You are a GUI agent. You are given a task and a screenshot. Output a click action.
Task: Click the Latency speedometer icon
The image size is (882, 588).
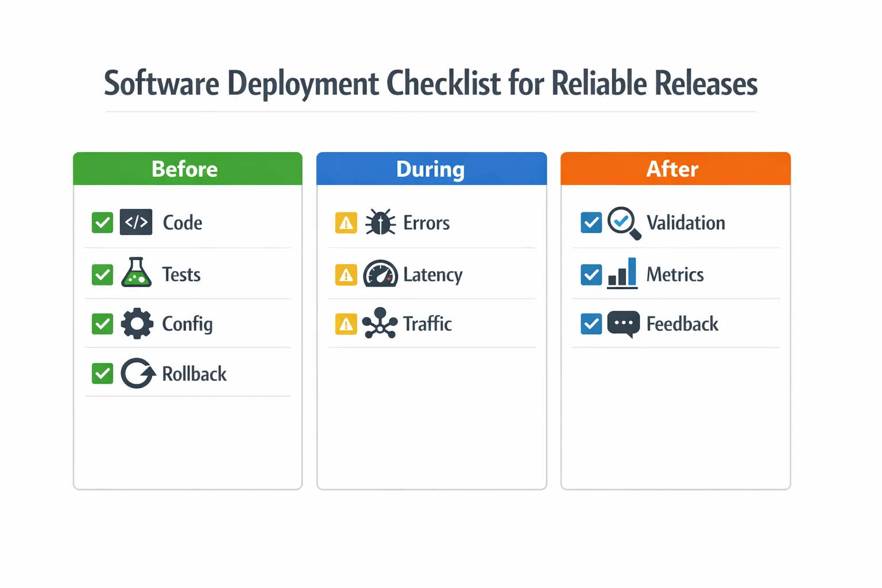point(381,274)
